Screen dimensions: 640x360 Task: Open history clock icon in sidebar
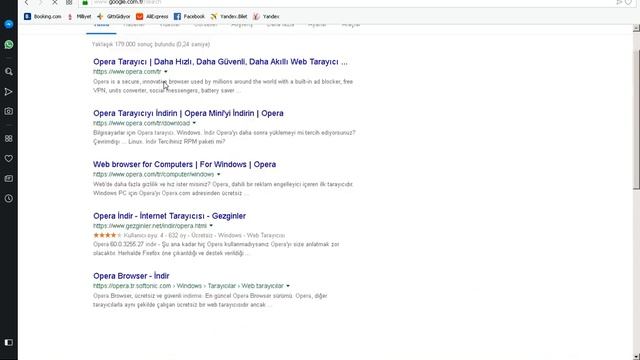tap(9, 199)
